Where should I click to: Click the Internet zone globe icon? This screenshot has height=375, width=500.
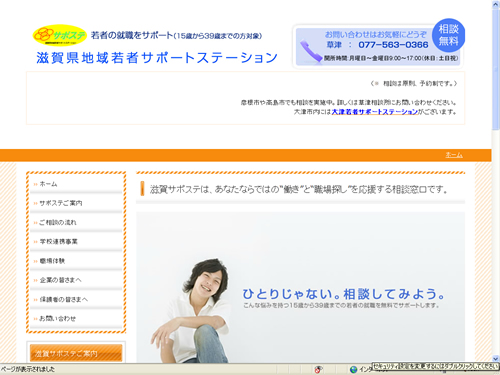tap(353, 369)
